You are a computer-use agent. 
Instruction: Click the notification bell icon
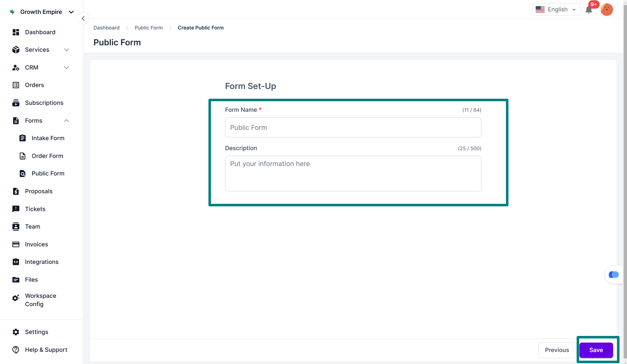tap(588, 10)
